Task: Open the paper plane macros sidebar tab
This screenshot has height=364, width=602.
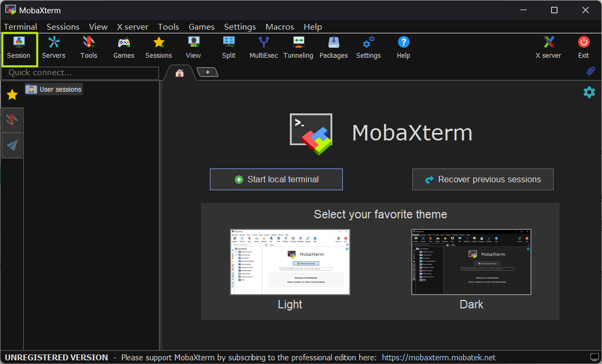Action: tap(12, 145)
